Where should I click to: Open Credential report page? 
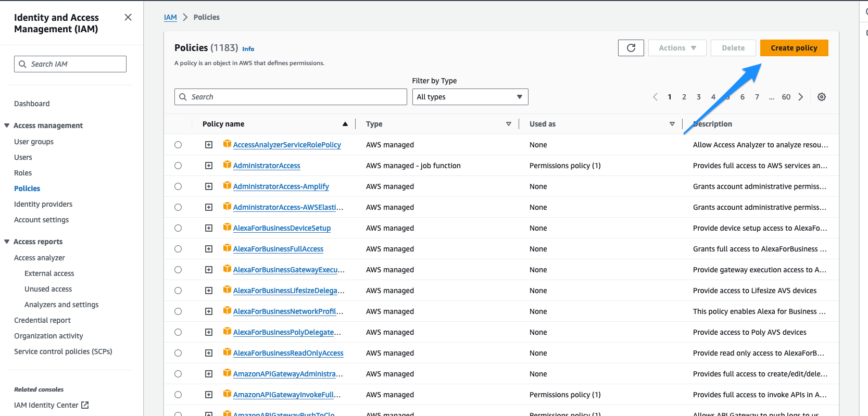[x=42, y=320]
